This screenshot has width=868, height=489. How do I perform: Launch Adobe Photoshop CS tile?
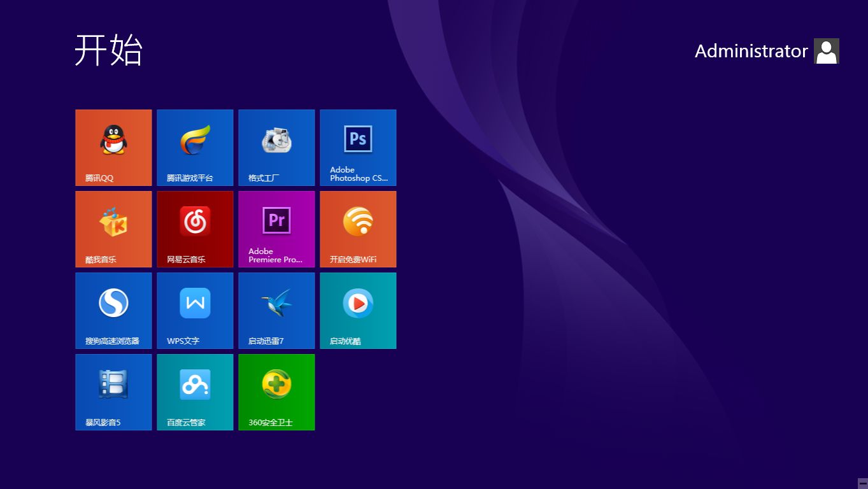pos(357,147)
